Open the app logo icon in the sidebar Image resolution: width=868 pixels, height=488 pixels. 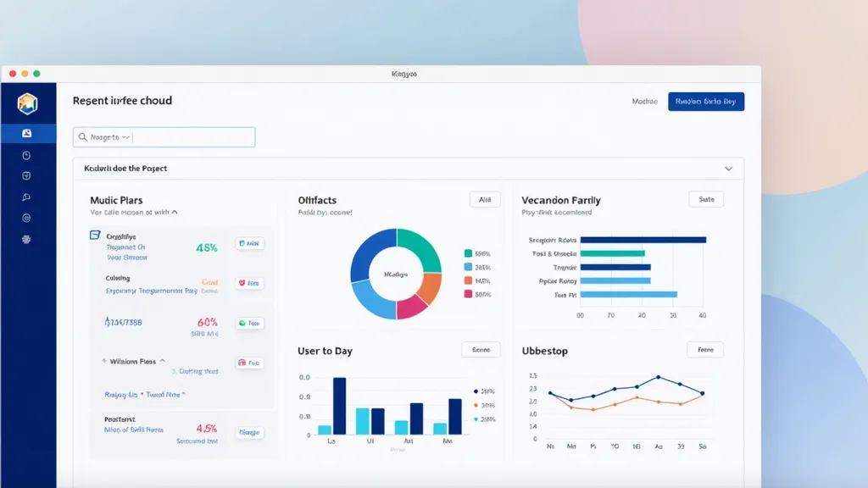click(25, 102)
